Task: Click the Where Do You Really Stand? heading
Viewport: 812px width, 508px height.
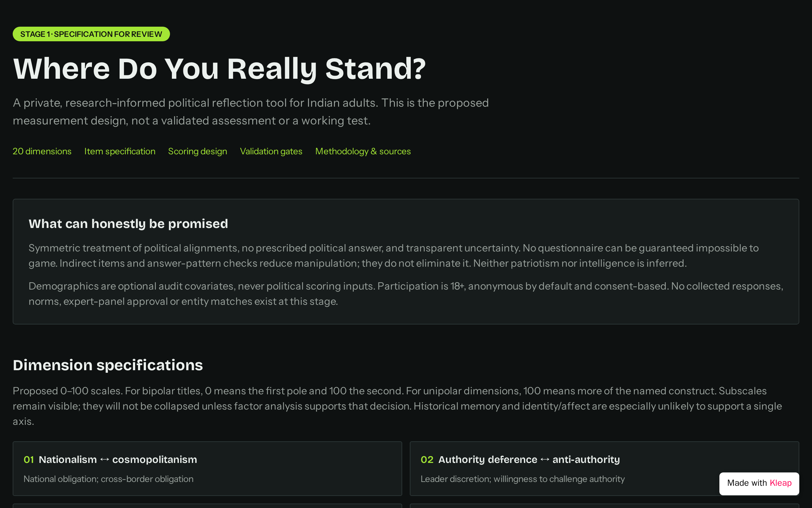Action: coord(219,69)
